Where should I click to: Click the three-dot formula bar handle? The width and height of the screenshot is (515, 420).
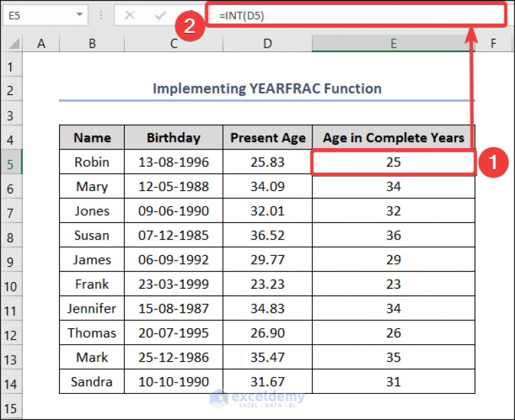pyautogui.click(x=101, y=15)
